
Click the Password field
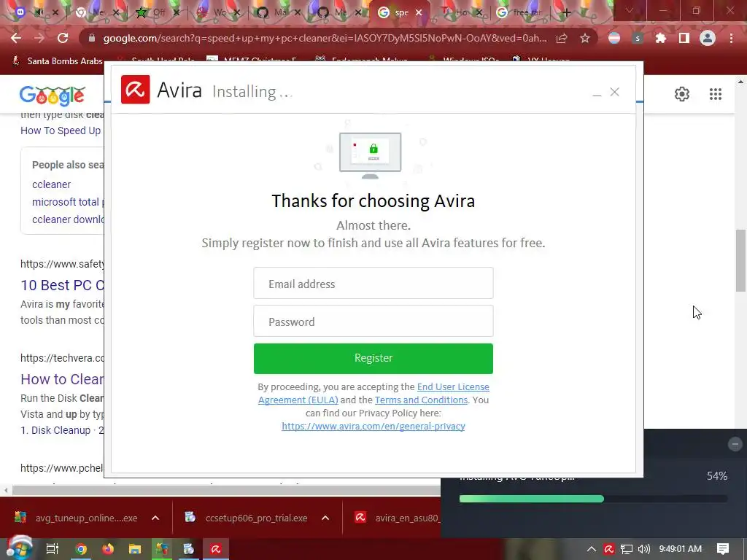pos(373,322)
